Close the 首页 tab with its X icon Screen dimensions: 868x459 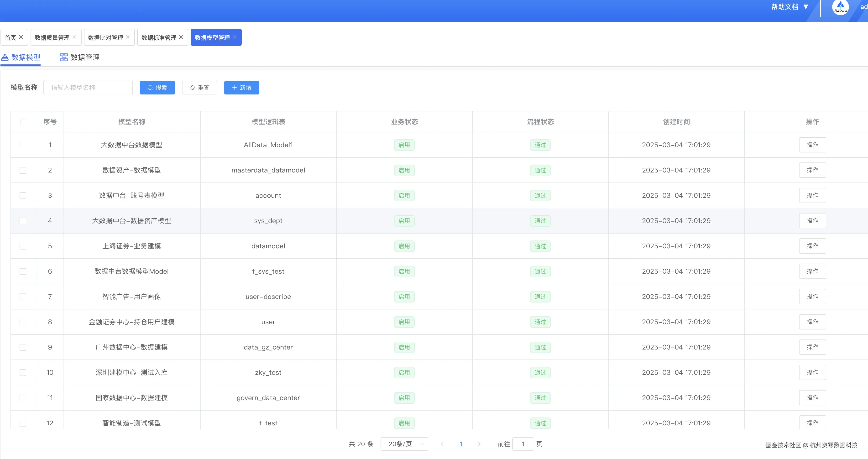(21, 37)
